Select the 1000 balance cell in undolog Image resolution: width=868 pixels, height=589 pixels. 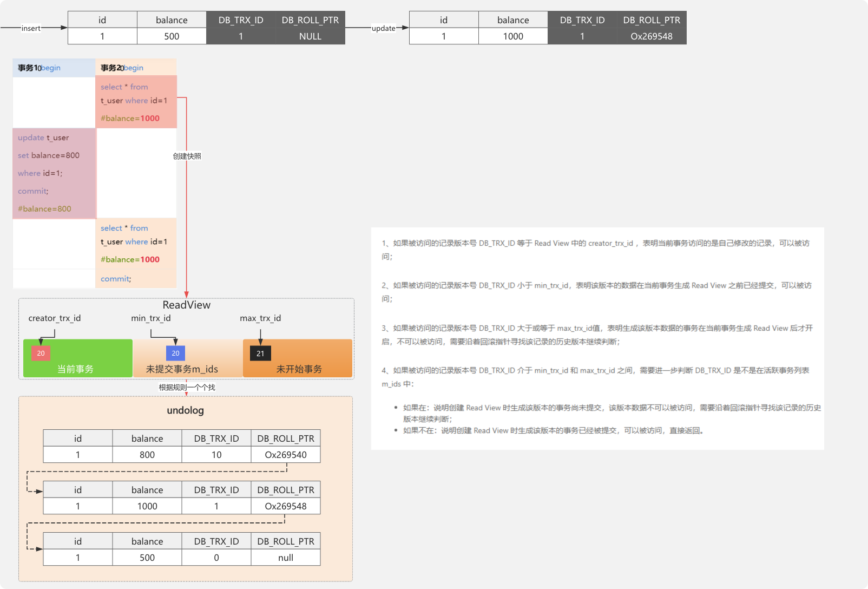147,506
